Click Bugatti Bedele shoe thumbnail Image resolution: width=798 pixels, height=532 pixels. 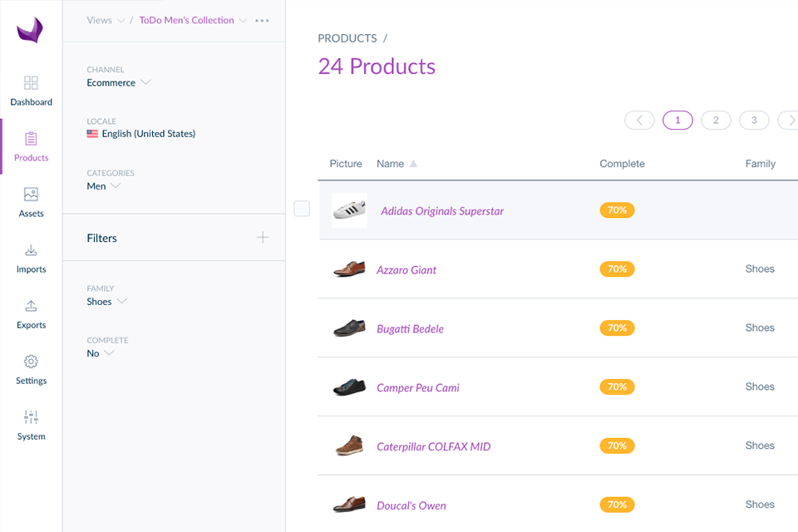click(x=349, y=328)
